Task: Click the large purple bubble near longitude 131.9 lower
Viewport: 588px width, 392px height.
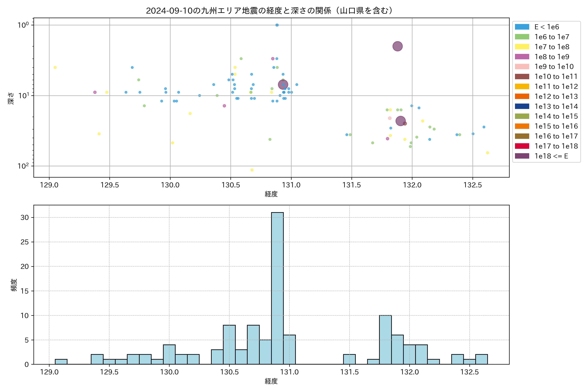Action: point(400,121)
